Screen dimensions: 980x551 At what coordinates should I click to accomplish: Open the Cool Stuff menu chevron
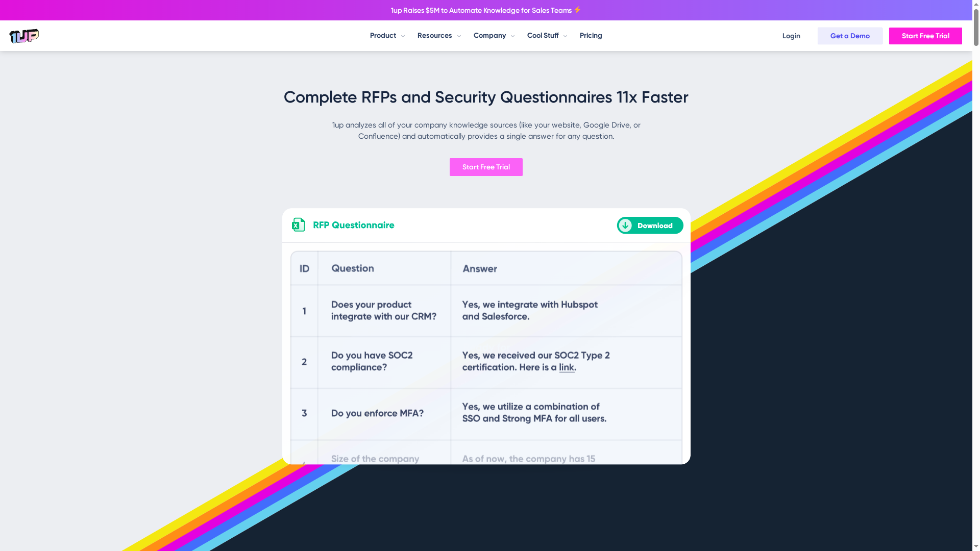click(x=565, y=36)
